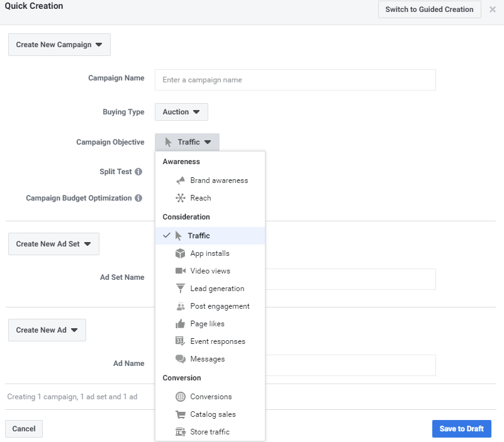Open the Create New Ad Set dropdown
Viewport: 504px width, 442px height.
[x=53, y=244]
